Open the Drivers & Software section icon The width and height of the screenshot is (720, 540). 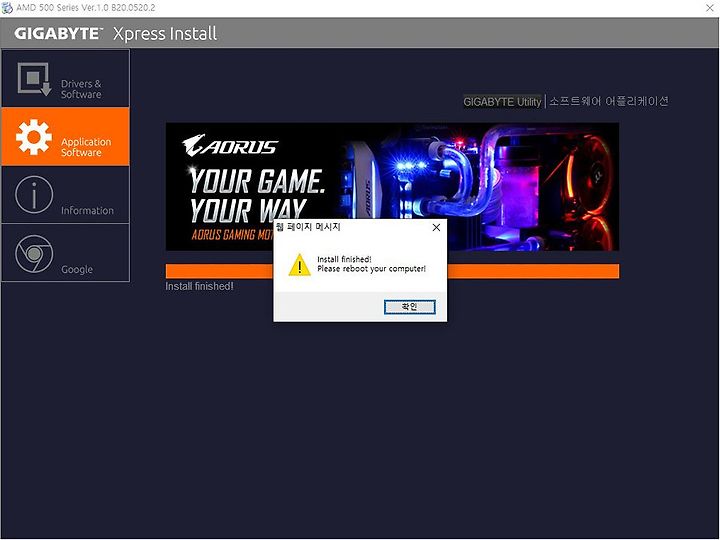tap(34, 79)
